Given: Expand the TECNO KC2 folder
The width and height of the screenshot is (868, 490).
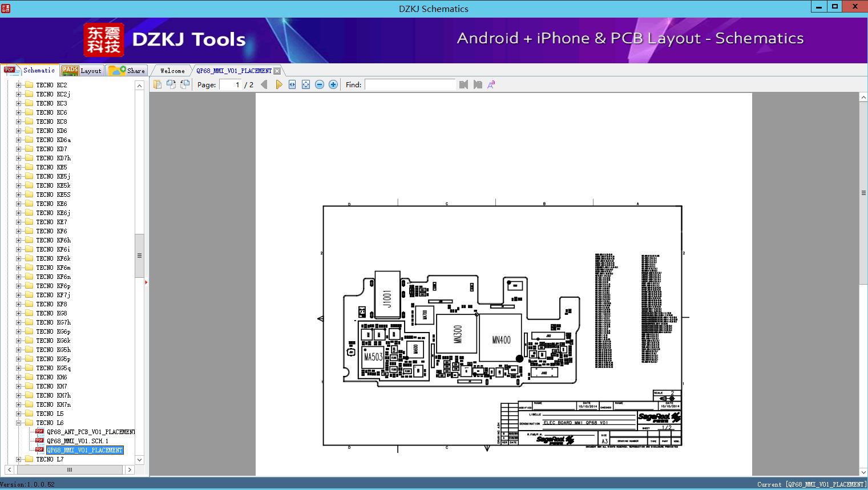Looking at the screenshot, I should tap(18, 85).
